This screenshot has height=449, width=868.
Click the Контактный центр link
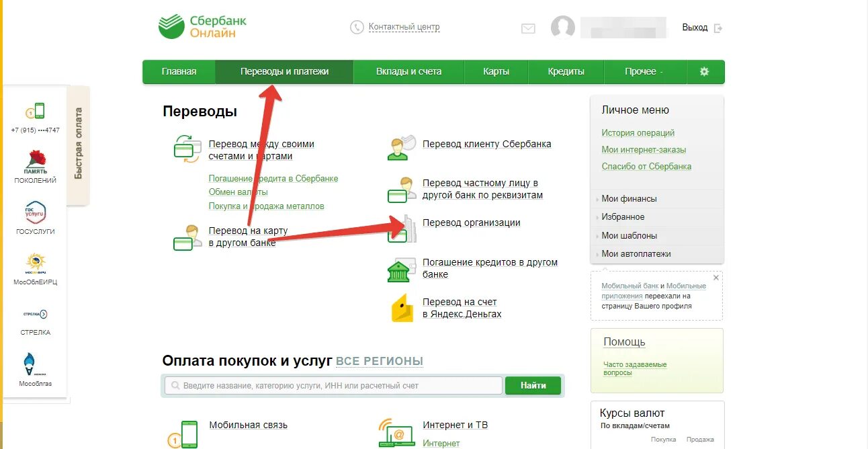click(404, 28)
